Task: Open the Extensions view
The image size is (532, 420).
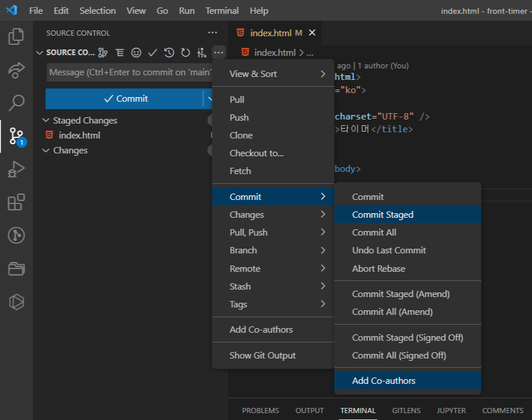Action: [x=16, y=202]
